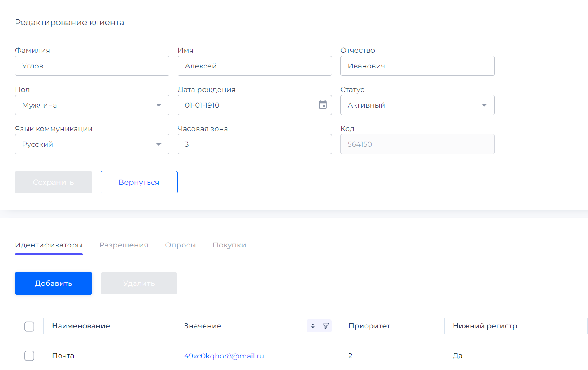Open the 49xc0kqhor8@mail.ru email link

224,356
